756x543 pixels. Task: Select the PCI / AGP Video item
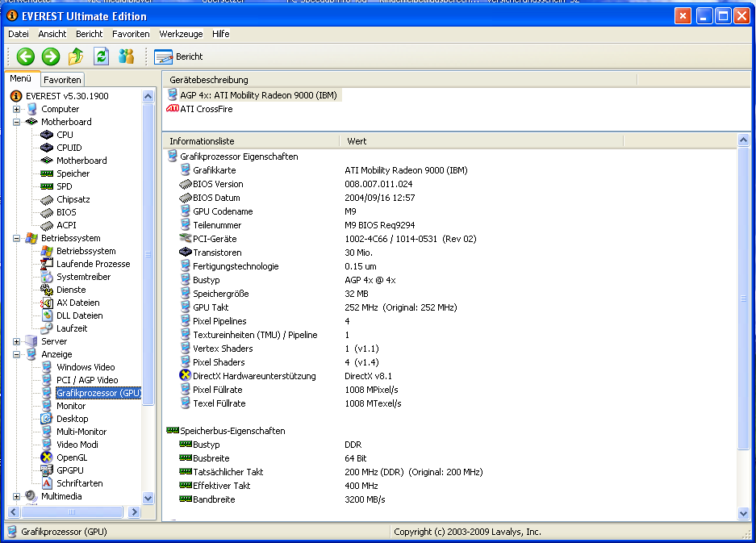[x=87, y=380]
